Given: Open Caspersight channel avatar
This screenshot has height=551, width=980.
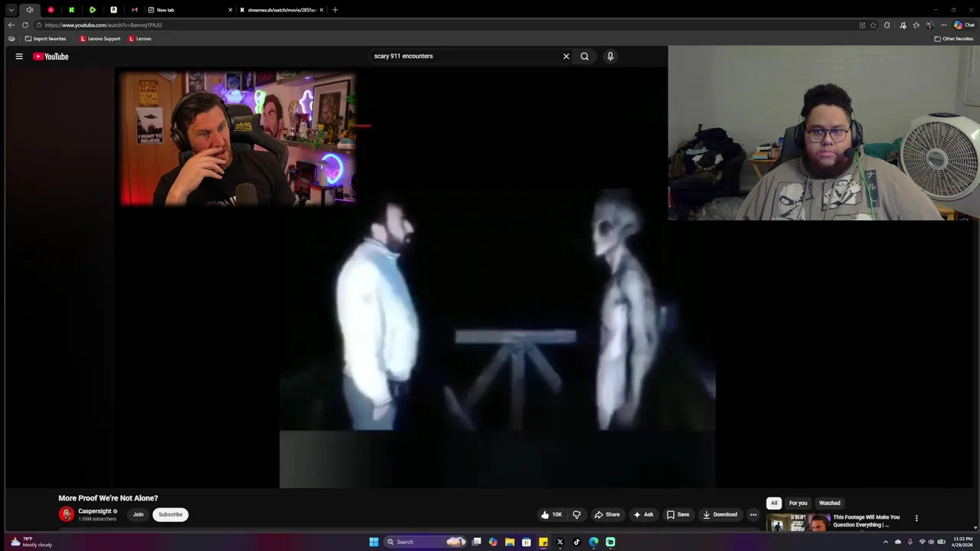Looking at the screenshot, I should (x=67, y=514).
